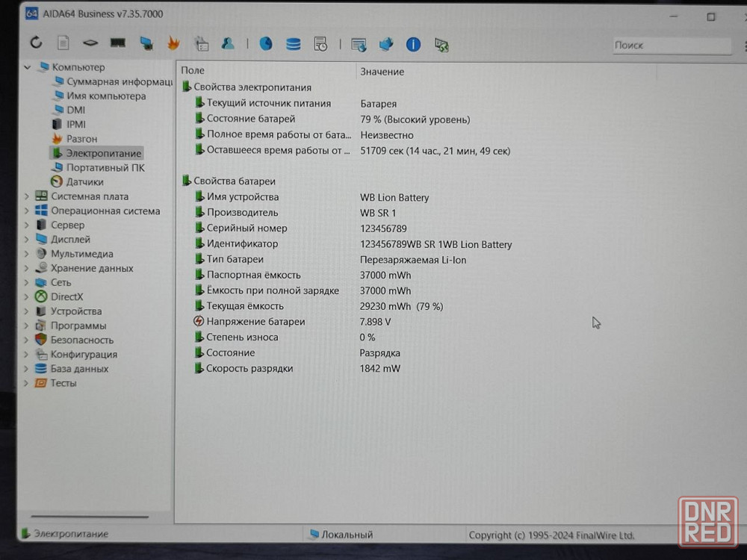Click the motherboard chip toolbar icon
The height and width of the screenshot is (560, 747).
pyautogui.click(x=90, y=43)
